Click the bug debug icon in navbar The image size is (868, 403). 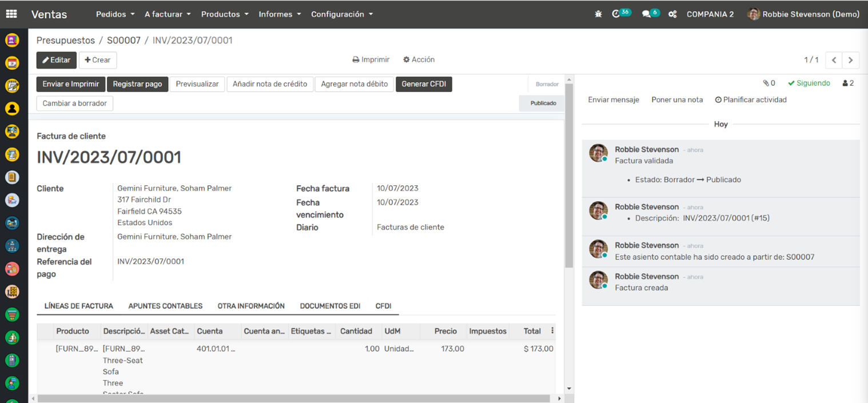(x=598, y=14)
